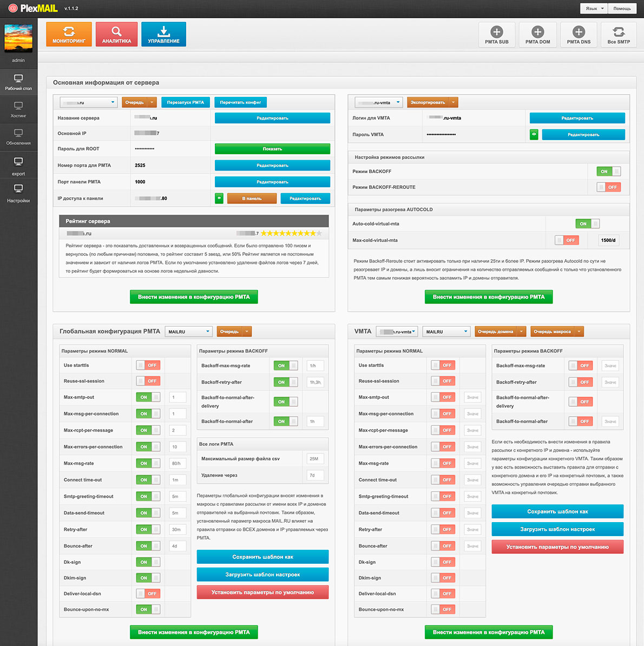Reset global parameters Установить параметры по умолчанию
Image resolution: width=644 pixels, height=646 pixels.
tap(262, 592)
